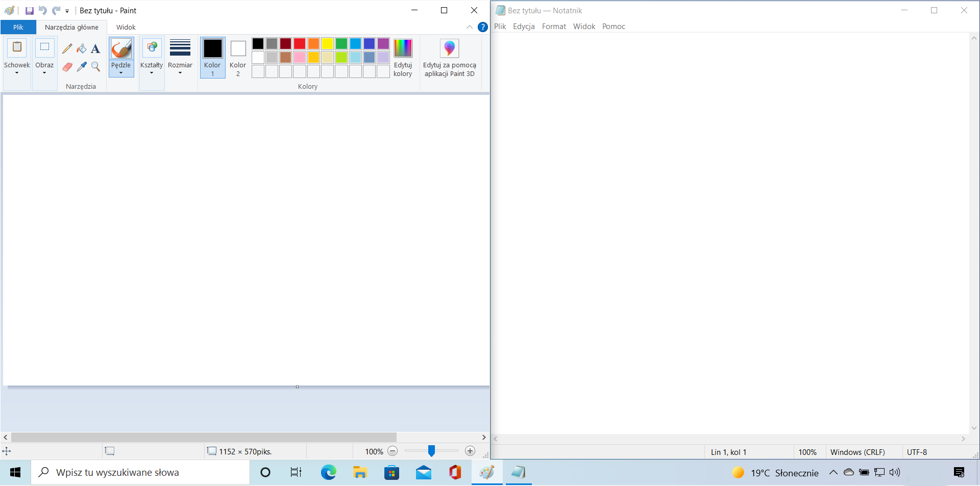This screenshot has width=980, height=486.
Task: Open the Format menu in Notatnik
Action: pos(554,26)
